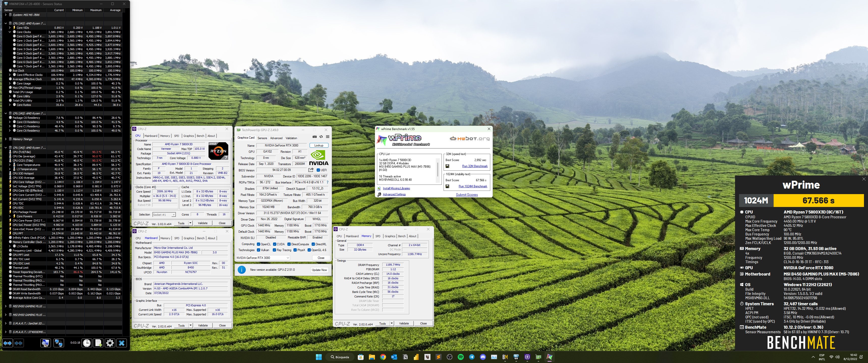Switch to Advanced tab in GPU-Z
Image resolution: width=868 pixels, height=363 pixels.
[x=276, y=138]
